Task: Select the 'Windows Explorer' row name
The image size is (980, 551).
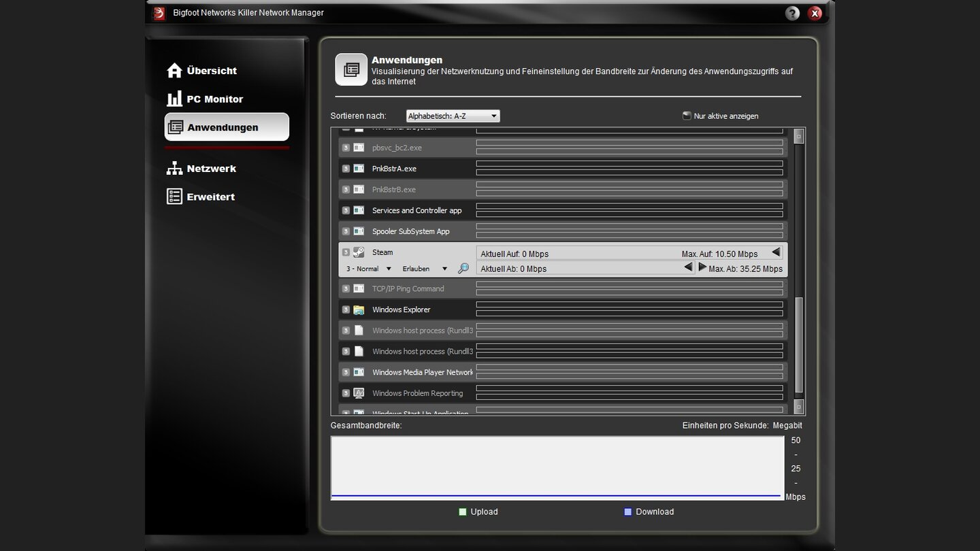Action: (402, 310)
